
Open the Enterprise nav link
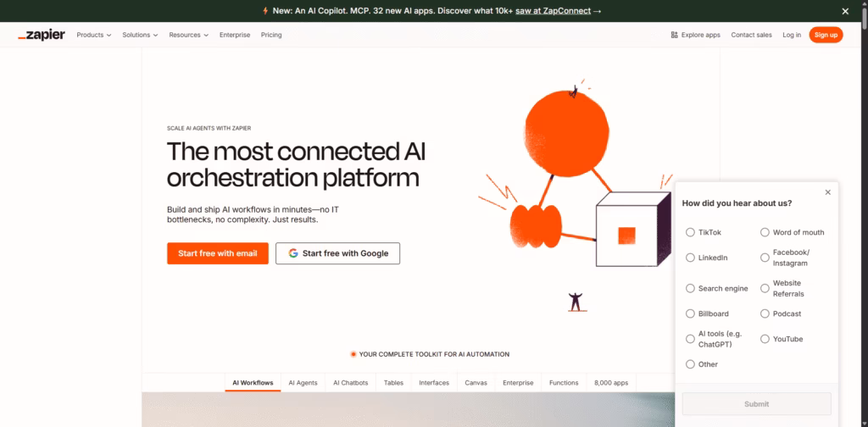[x=235, y=35]
